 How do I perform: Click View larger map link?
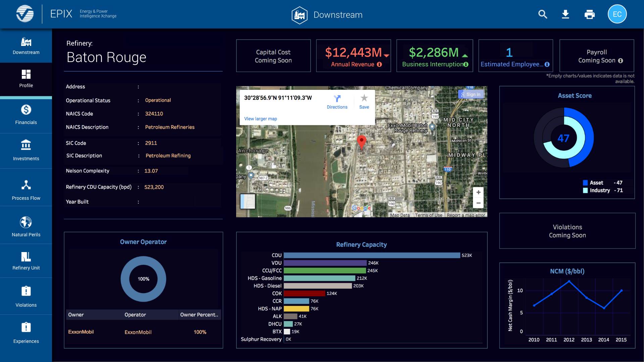pyautogui.click(x=261, y=119)
